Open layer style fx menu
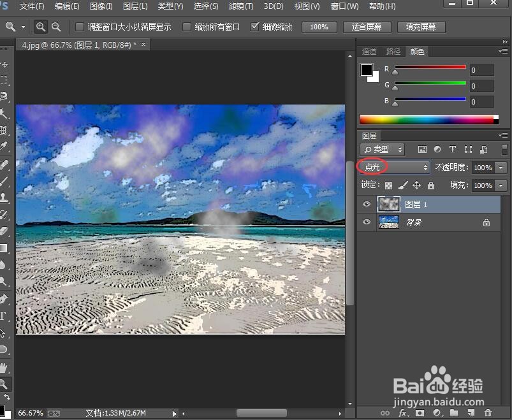This screenshot has width=512, height=420. click(403, 413)
